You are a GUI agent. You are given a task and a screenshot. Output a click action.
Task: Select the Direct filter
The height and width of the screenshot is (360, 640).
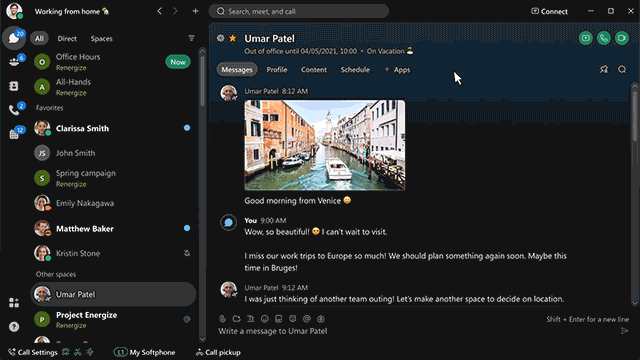(67, 38)
